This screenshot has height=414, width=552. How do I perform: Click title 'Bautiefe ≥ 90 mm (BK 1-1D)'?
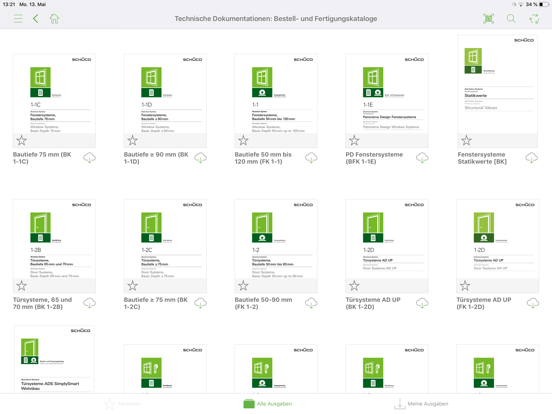156,158
